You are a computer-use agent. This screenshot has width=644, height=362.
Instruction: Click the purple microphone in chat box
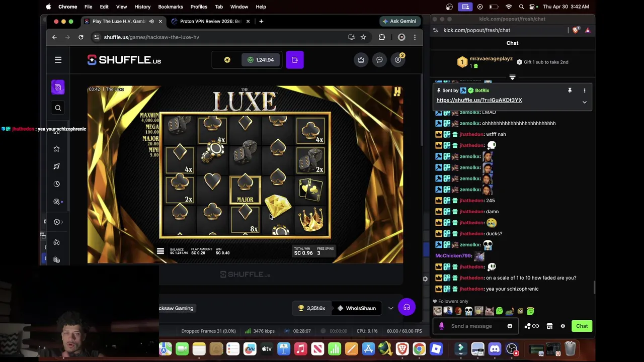(x=442, y=326)
